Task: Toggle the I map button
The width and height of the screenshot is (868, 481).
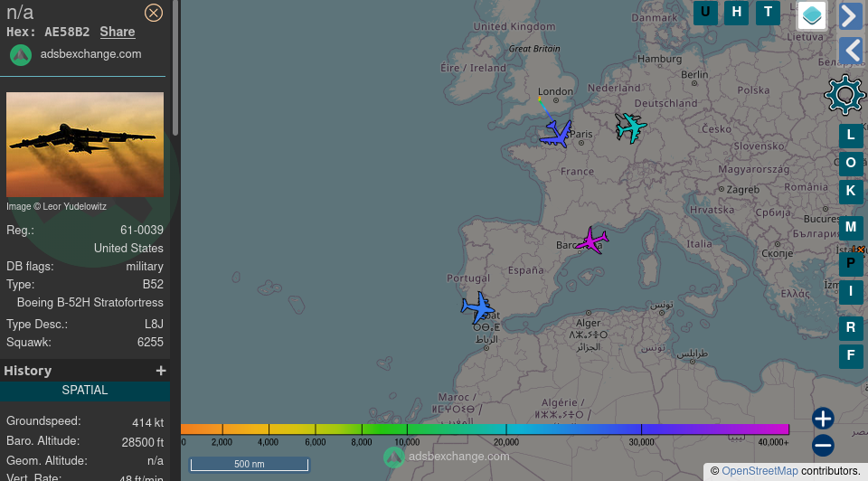Action: (x=851, y=291)
